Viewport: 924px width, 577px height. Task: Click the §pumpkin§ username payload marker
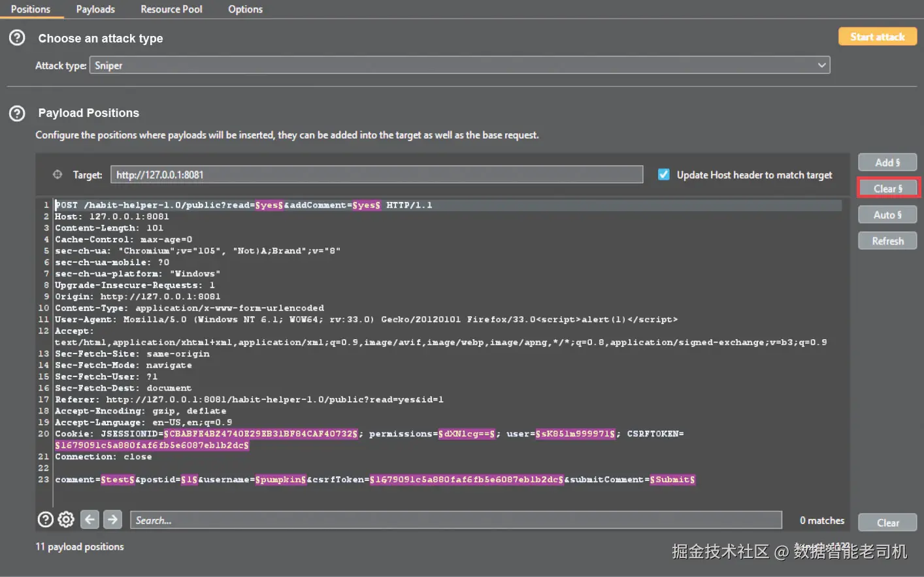280,480
